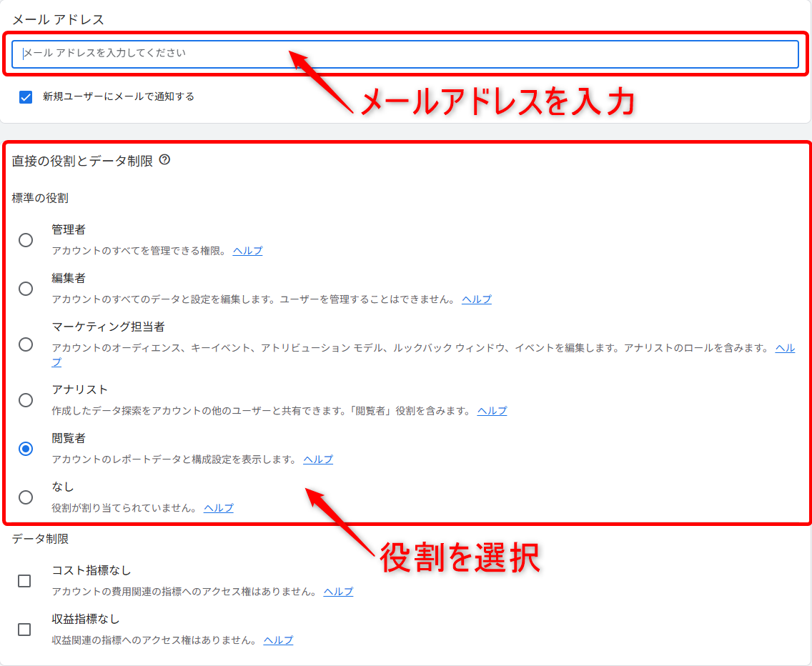812x666 pixels.
Task: Click the メール アドレス heading
Action: [58, 20]
